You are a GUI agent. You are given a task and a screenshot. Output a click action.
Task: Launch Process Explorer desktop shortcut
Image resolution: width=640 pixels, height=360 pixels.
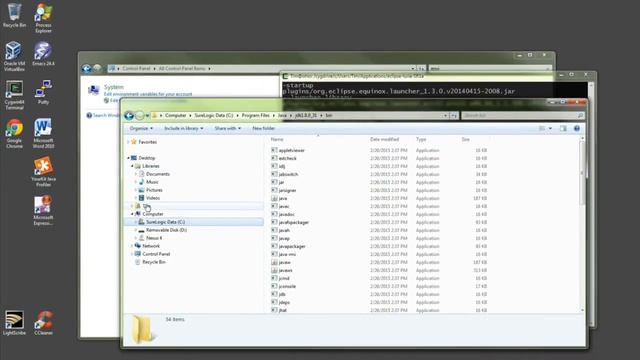click(x=43, y=18)
